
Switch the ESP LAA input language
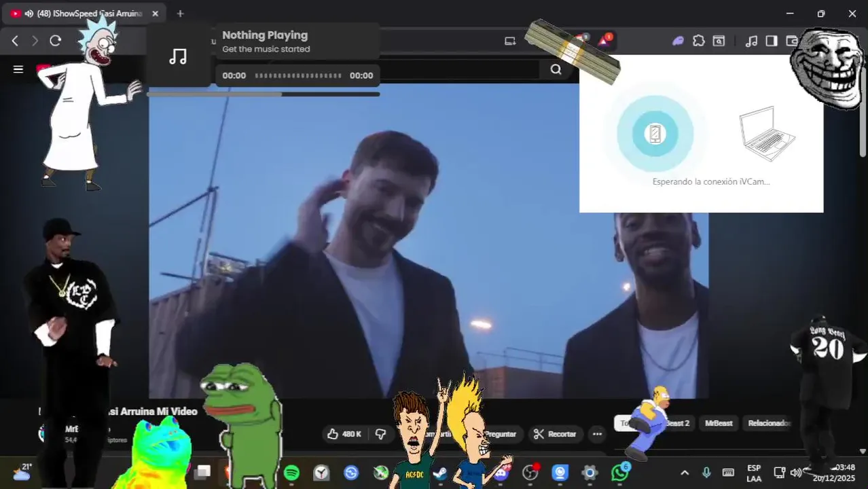[x=754, y=473]
